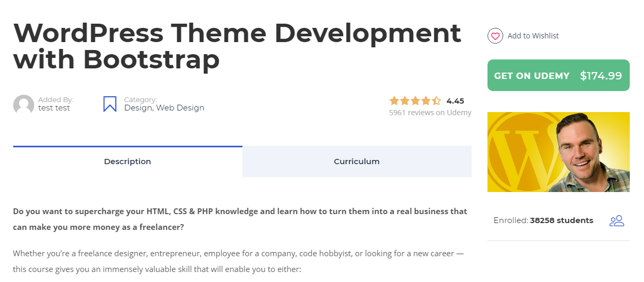Click the paragraph starting with Whether you're a freelance designer
644x282 pixels.
239,261
